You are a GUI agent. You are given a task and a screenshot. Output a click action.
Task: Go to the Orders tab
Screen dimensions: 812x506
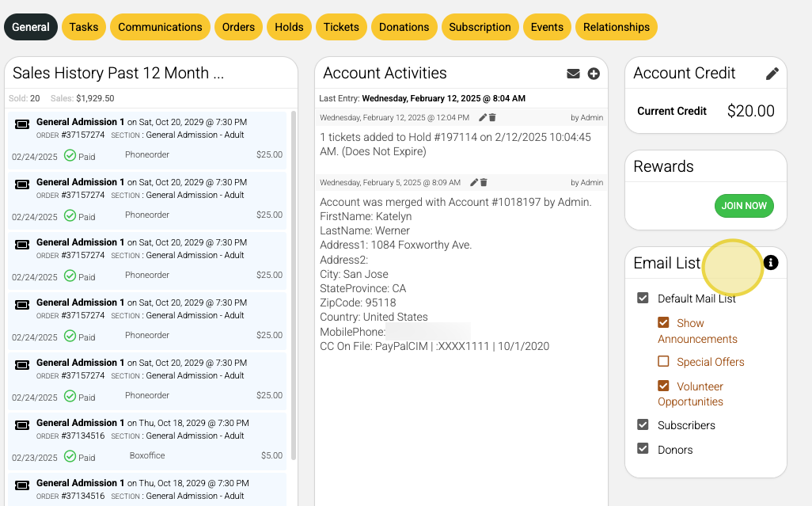click(238, 27)
